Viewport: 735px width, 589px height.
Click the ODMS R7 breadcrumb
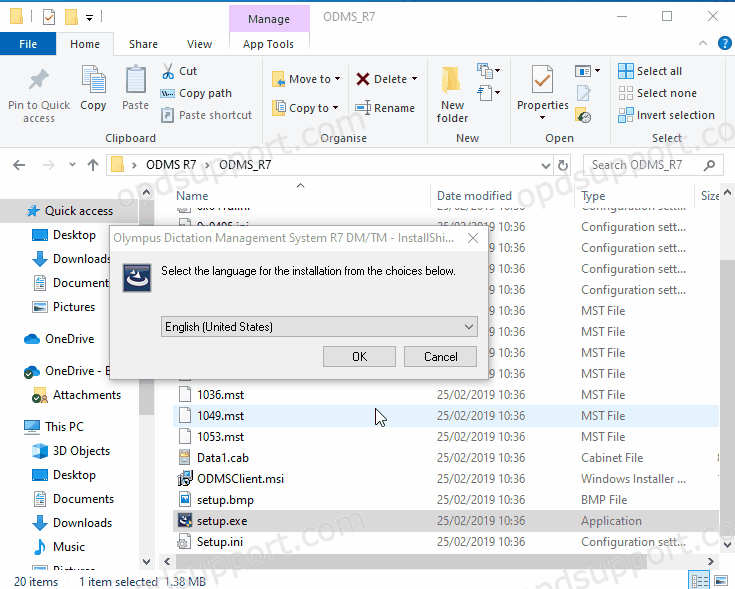(x=171, y=165)
